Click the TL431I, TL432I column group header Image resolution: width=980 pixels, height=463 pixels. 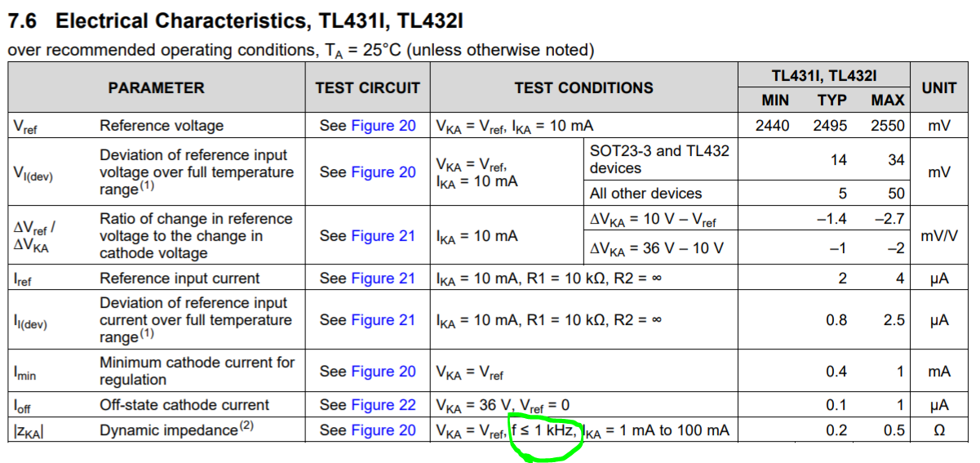point(824,76)
